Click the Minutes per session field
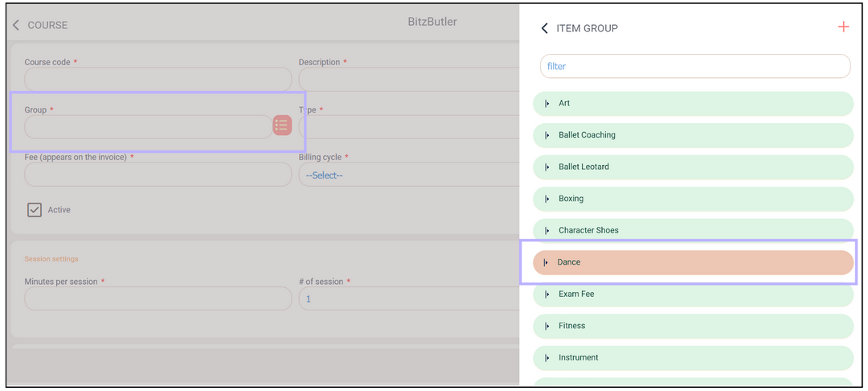 [158, 298]
